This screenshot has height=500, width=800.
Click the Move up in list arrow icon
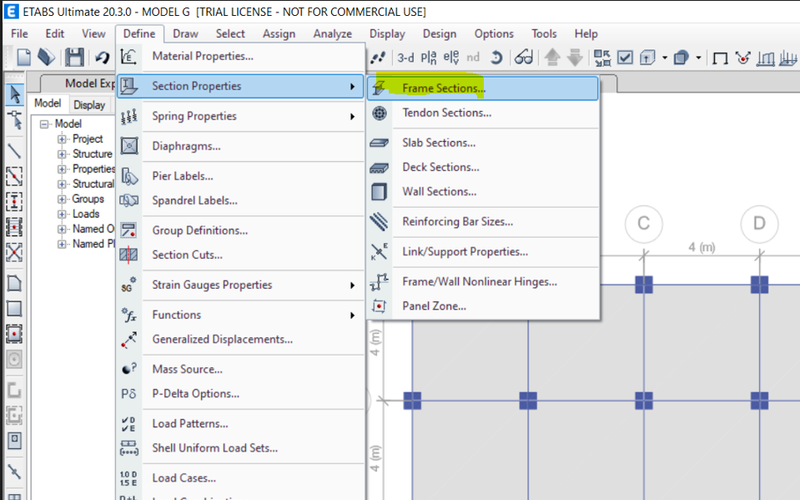(x=552, y=57)
